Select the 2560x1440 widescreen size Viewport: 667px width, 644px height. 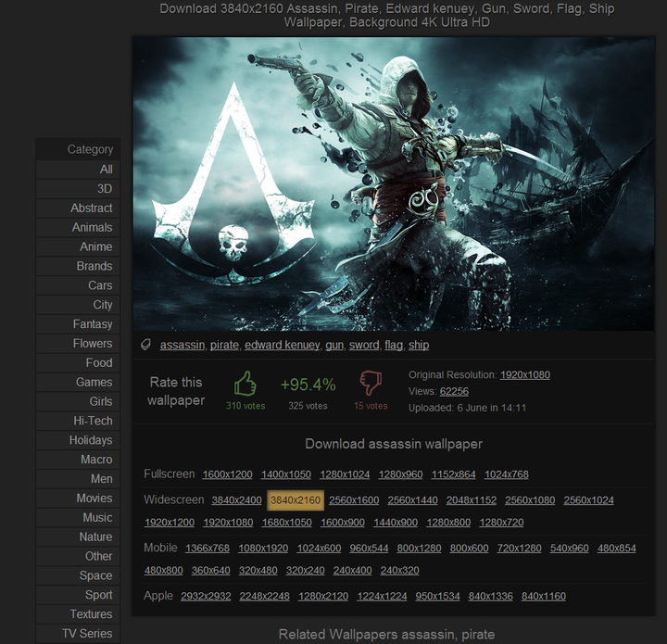(x=412, y=500)
